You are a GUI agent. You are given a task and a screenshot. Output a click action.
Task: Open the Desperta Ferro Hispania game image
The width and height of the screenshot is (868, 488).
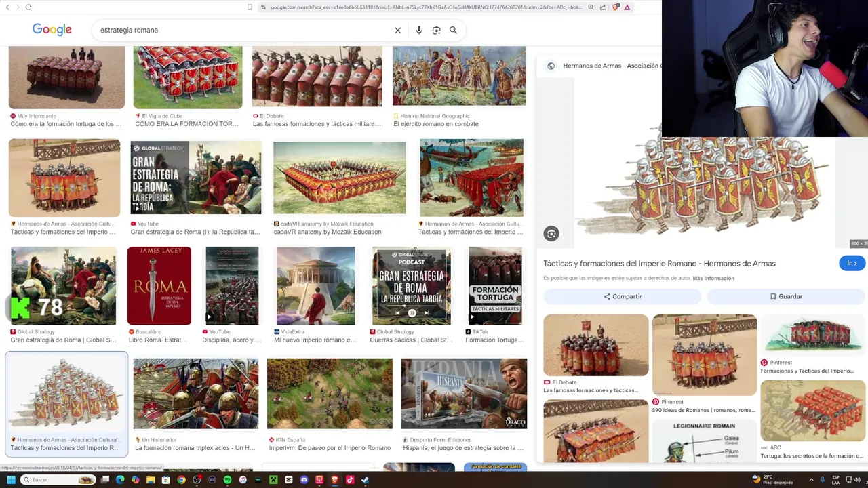point(464,393)
